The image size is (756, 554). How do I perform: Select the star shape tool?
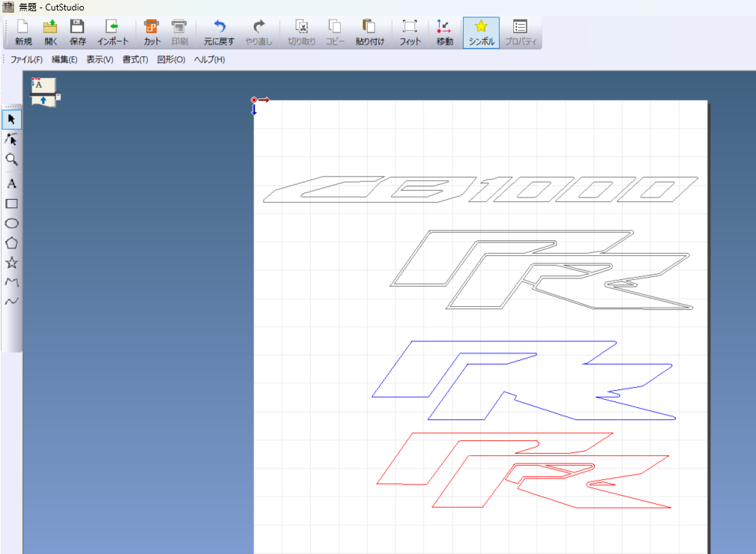[11, 263]
